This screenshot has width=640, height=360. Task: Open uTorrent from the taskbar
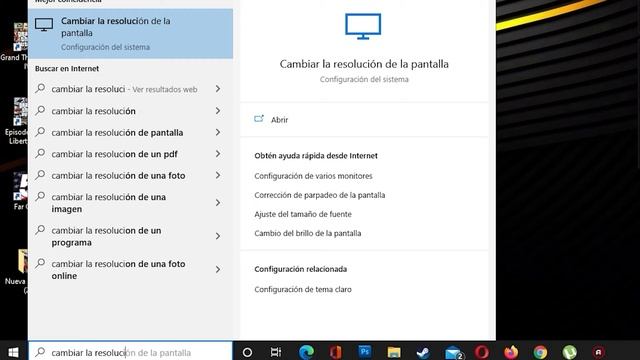click(569, 352)
